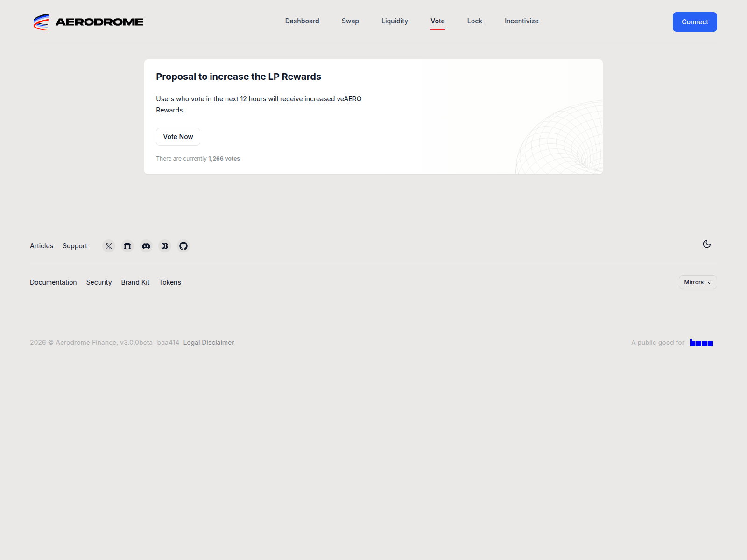Click the Vote Now button
This screenshot has height=560, width=747.
(x=178, y=137)
